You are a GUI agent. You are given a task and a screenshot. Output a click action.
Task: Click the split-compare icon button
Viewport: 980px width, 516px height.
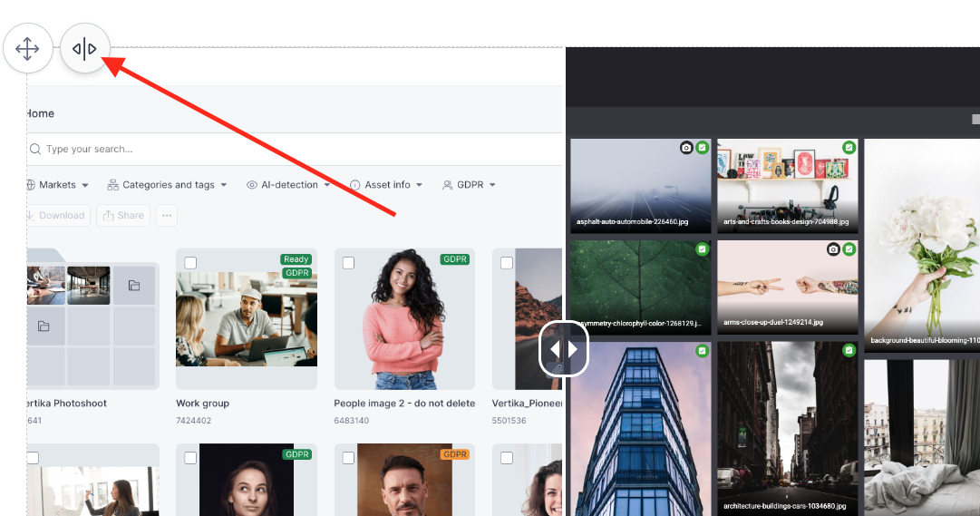85,49
